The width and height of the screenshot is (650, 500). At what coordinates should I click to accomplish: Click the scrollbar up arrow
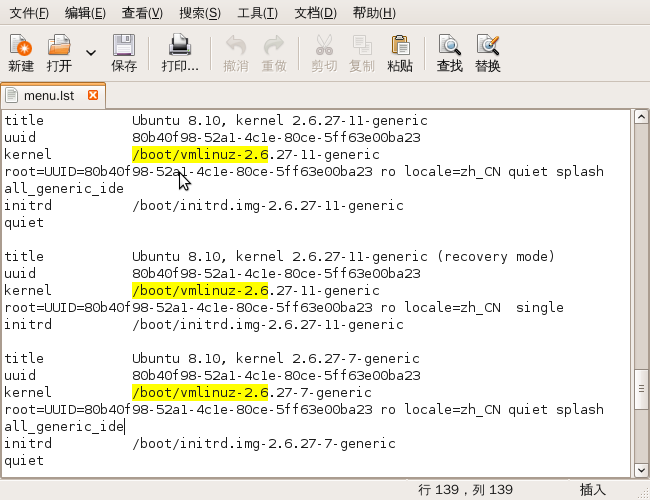click(641, 117)
